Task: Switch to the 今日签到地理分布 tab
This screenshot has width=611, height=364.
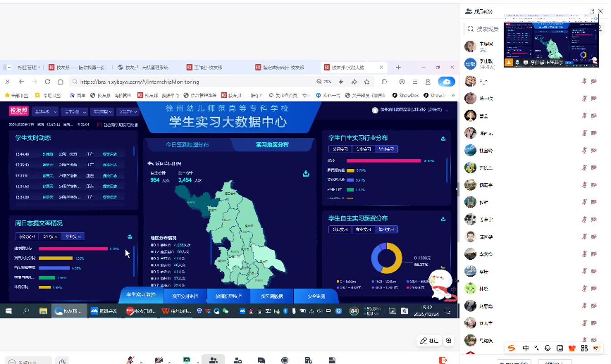Action: point(187,145)
